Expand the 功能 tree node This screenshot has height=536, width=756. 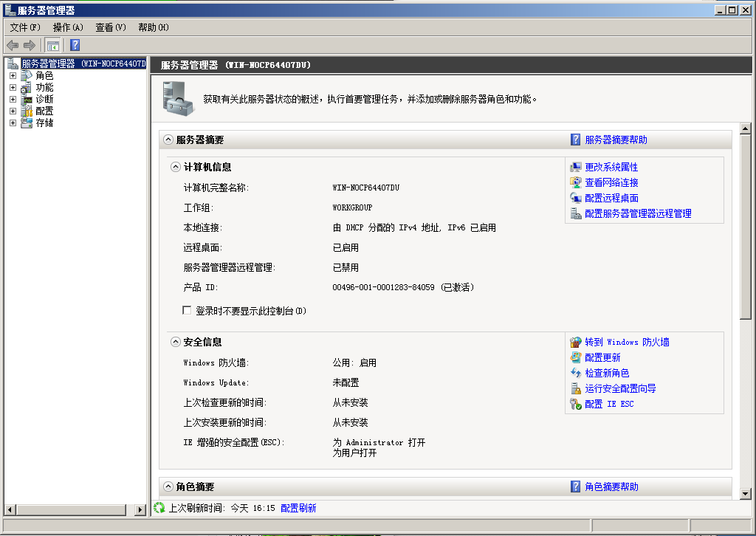point(13,88)
